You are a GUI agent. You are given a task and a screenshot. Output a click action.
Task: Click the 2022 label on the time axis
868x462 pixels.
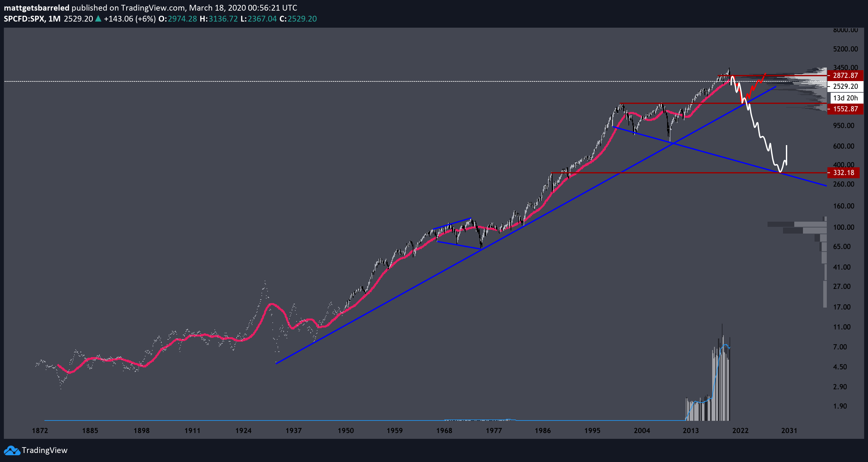click(740, 430)
